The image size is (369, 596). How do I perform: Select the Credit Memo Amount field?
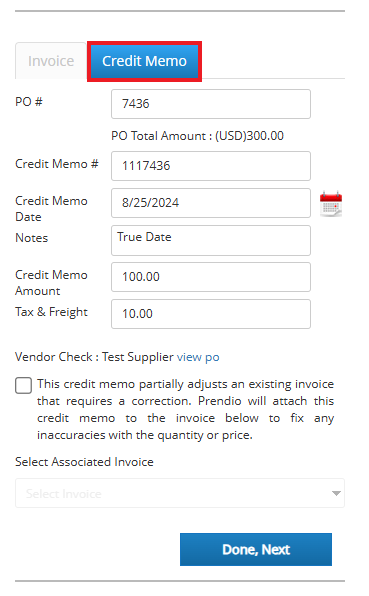tap(211, 277)
